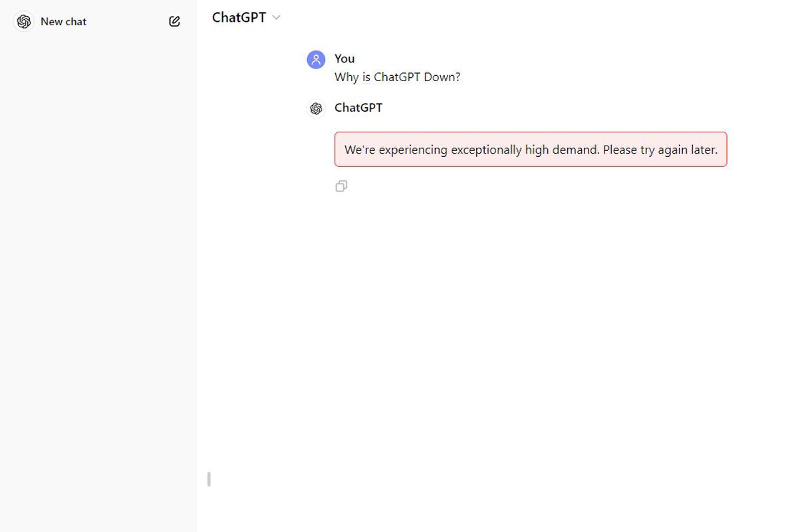Viewport: 798px width, 532px height.
Task: Click the chevron arrow beside the ChatGPT title
Action: click(x=277, y=18)
